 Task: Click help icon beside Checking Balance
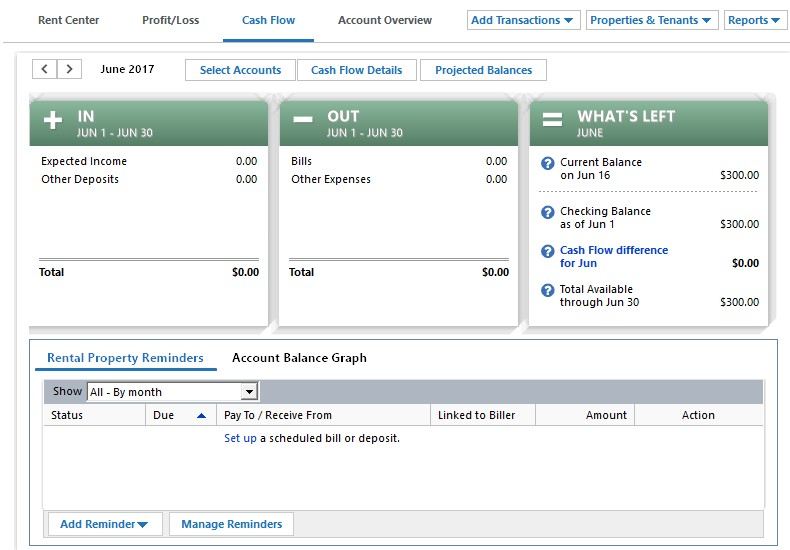click(x=547, y=213)
